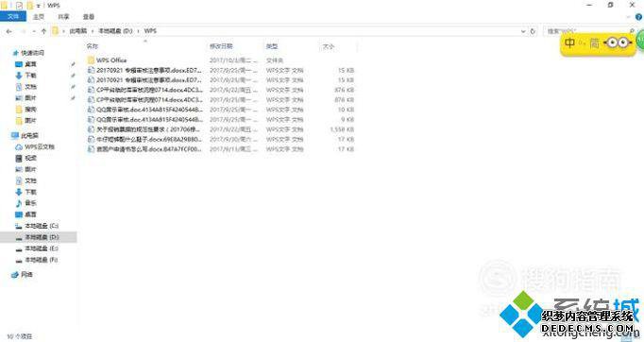Viewport: 644px width, 342px height.
Task: Toggle the 中 Chinese input mode
Action: coord(569,43)
